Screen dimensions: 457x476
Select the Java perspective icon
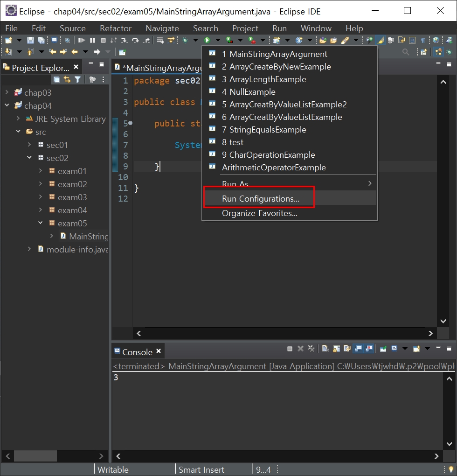pyautogui.click(x=438, y=52)
